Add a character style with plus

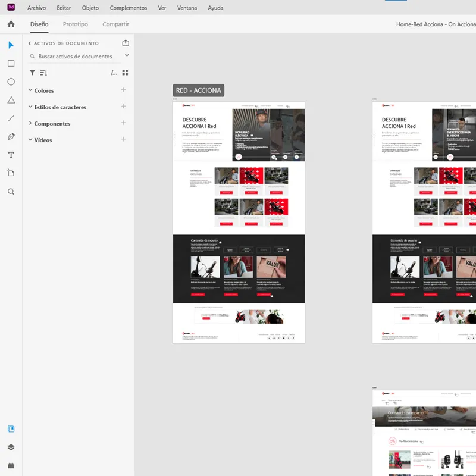pyautogui.click(x=124, y=107)
